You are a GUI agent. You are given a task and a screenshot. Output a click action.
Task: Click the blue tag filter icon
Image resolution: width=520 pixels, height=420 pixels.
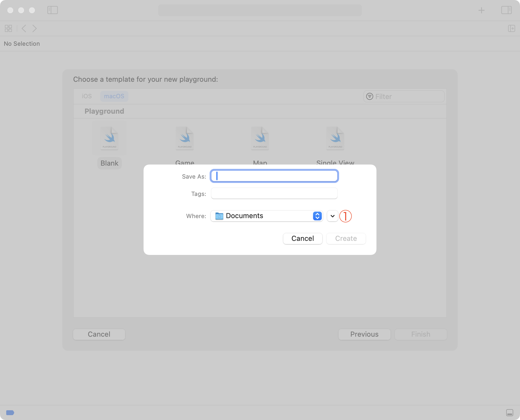[10, 413]
